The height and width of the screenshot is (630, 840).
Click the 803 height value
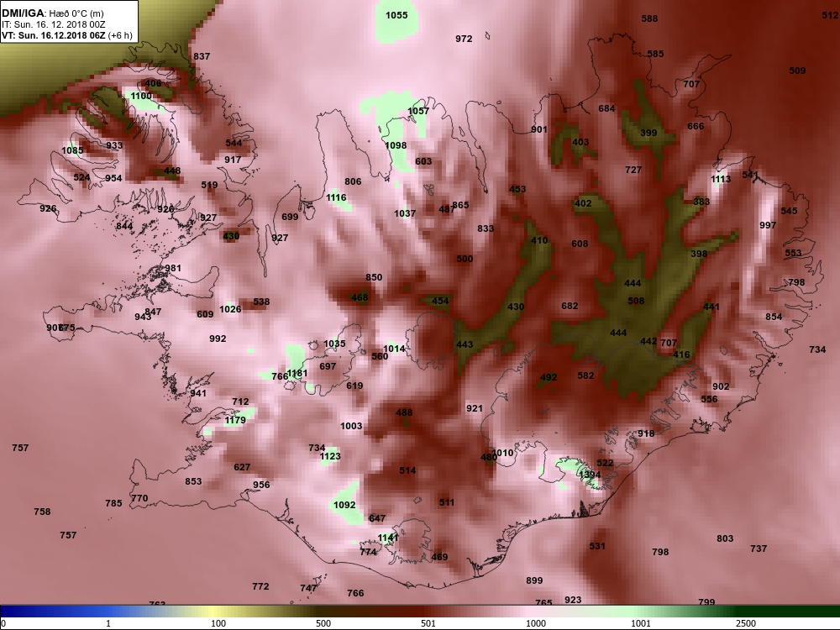[x=725, y=538]
